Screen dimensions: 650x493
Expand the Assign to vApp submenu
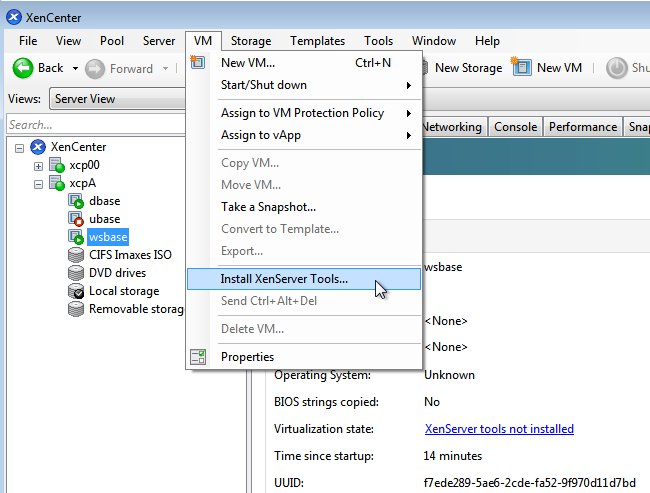point(409,136)
